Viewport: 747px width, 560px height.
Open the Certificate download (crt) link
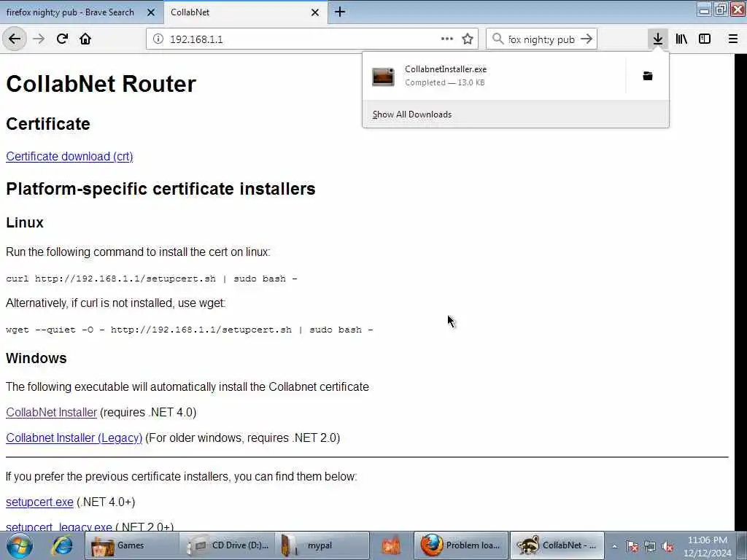pos(69,156)
